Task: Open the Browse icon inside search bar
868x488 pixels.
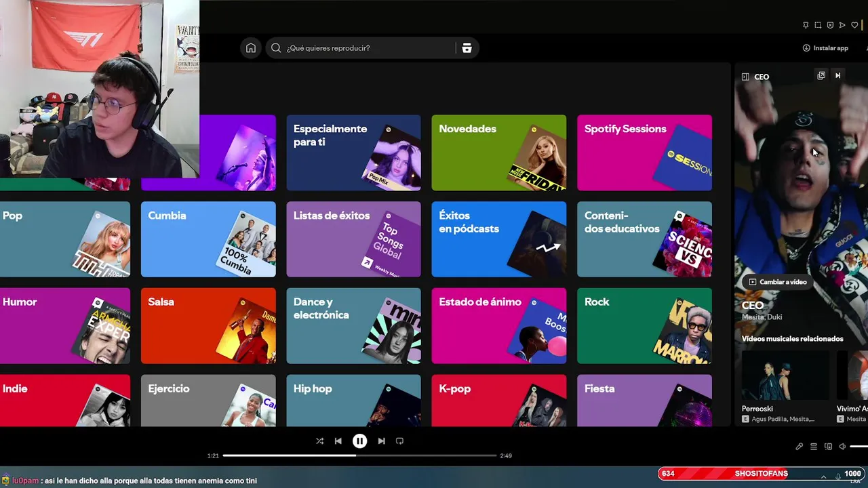Action: pos(467,48)
